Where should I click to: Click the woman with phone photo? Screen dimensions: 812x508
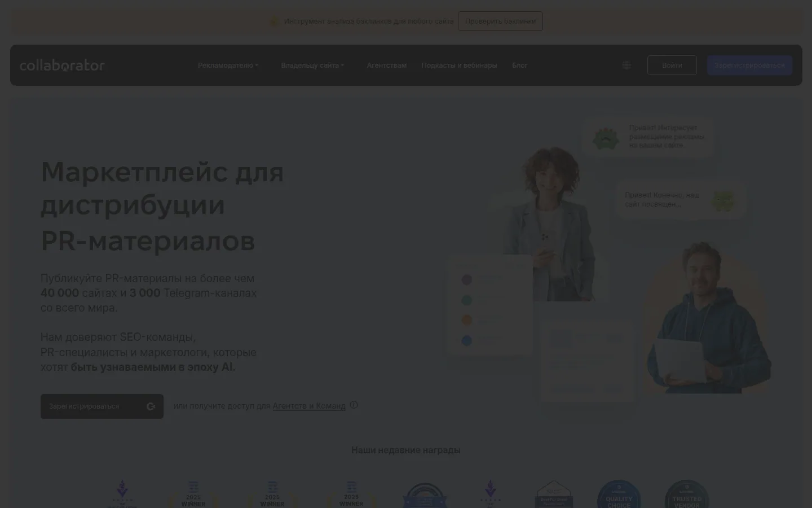click(550, 223)
